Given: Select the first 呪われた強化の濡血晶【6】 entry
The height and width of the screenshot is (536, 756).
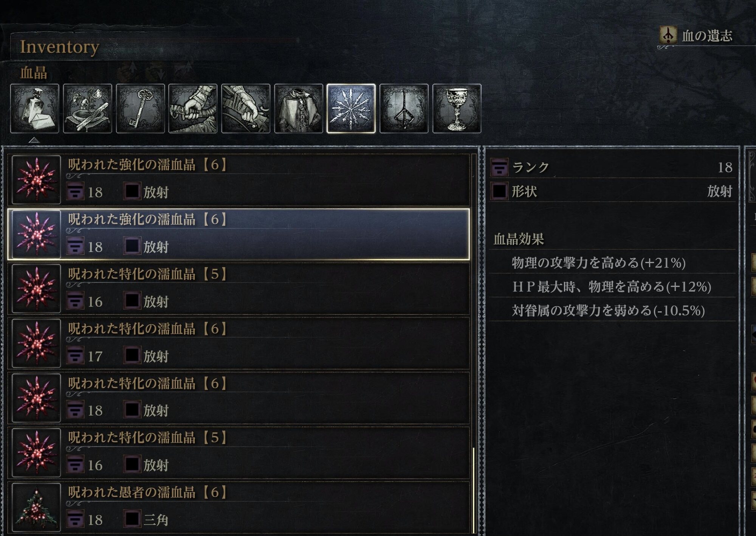Looking at the screenshot, I should pos(239,180).
